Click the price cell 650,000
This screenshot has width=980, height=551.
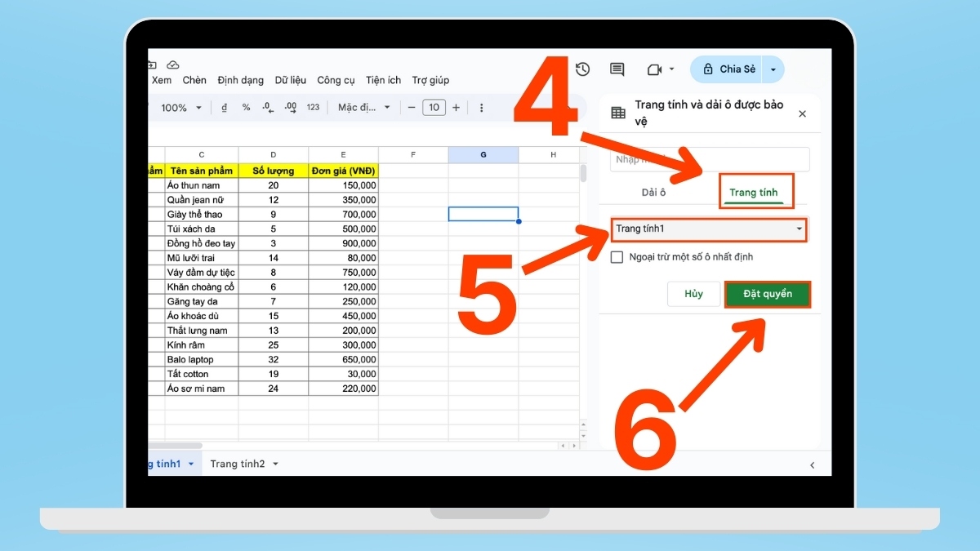(344, 359)
